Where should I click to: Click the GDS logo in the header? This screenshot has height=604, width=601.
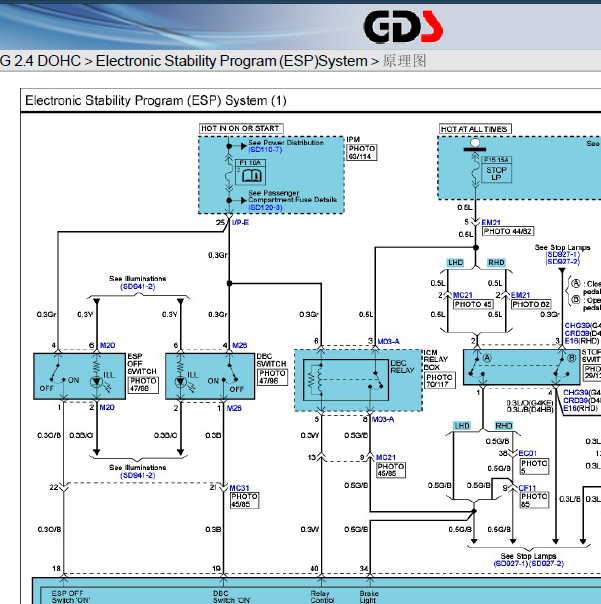tap(403, 27)
